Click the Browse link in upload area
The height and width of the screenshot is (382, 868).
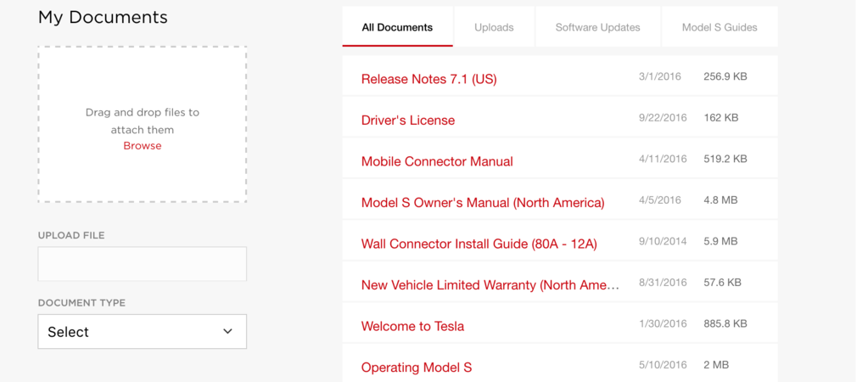142,146
